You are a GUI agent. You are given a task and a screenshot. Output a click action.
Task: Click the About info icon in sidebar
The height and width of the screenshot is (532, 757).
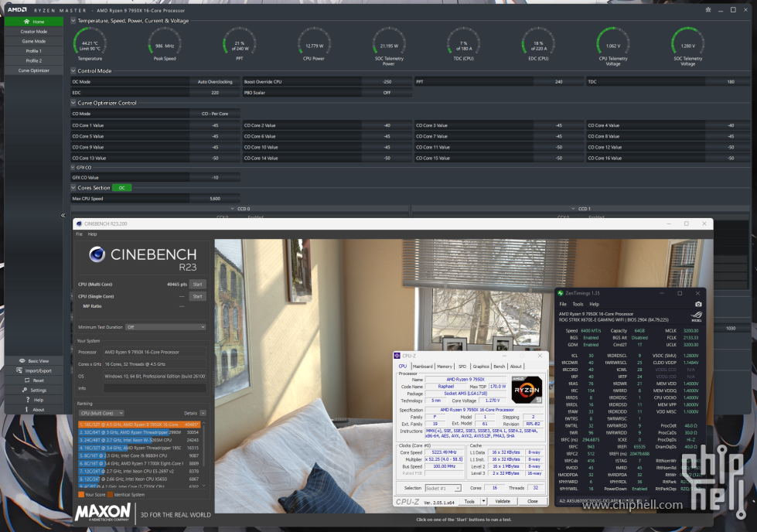coord(26,409)
